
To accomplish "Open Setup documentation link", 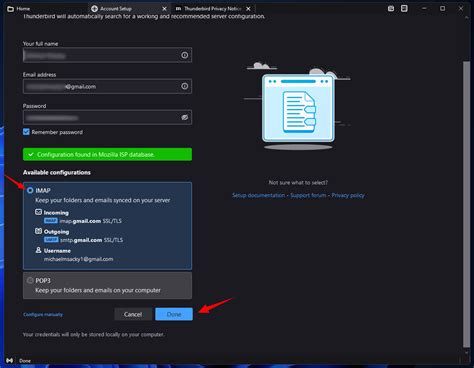I will (258, 195).
